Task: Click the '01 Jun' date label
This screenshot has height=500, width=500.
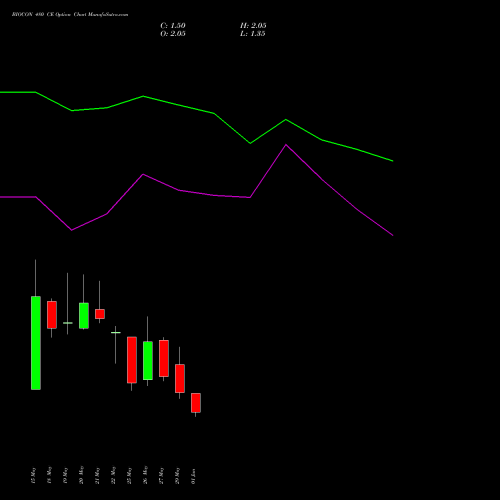Action: point(193,476)
